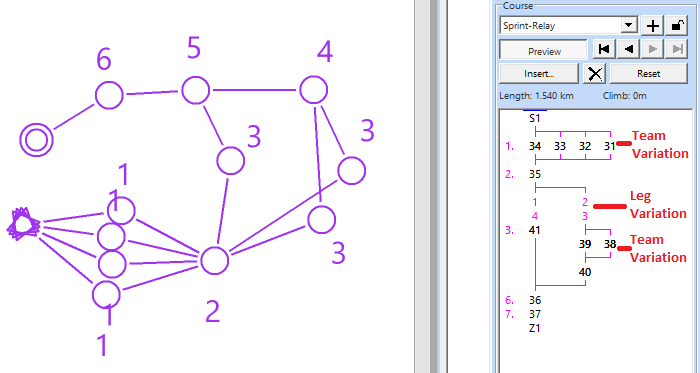700x373 pixels.
Task: Open the Sprint-Relay course dropdown
Action: point(629,25)
